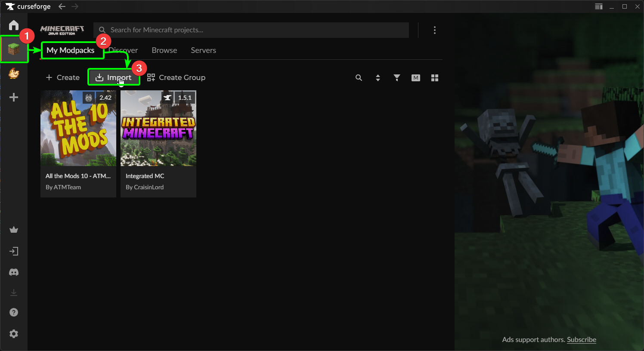This screenshot has height=351, width=644.
Task: Go to the CurseForge home icon
Action: (x=14, y=25)
